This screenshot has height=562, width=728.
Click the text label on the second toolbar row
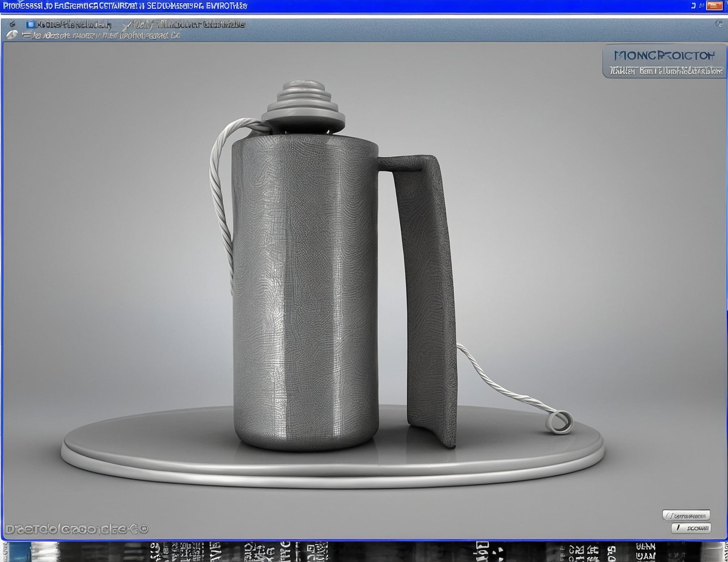click(106, 36)
